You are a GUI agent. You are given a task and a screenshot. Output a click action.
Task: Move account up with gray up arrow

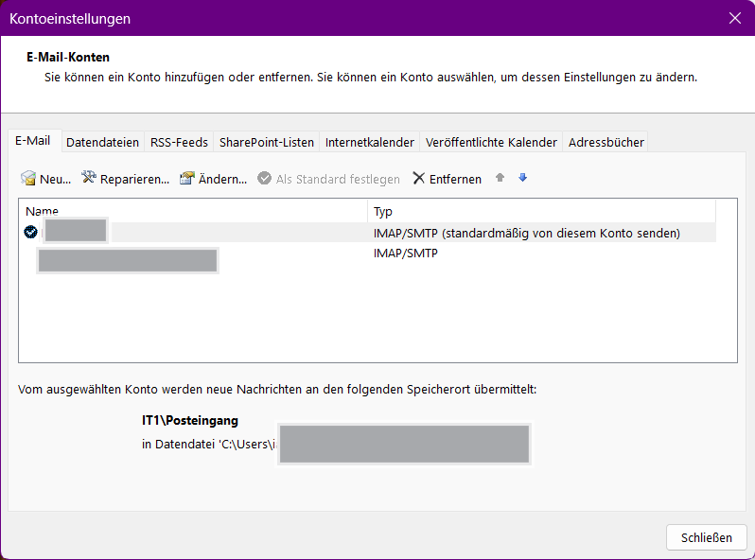point(500,178)
